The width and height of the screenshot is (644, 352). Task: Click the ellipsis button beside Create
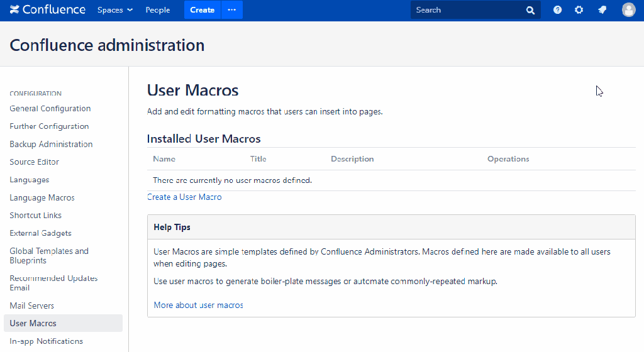click(x=231, y=10)
